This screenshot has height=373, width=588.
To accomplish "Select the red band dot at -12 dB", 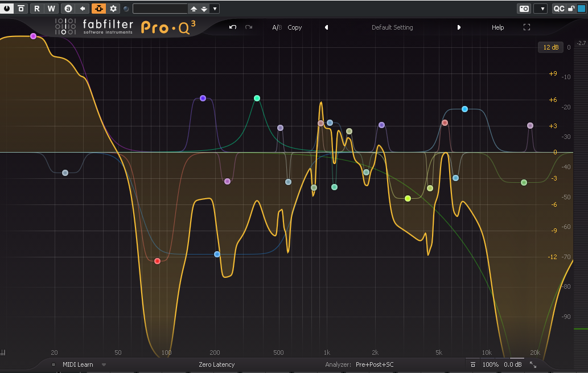I will [x=158, y=261].
